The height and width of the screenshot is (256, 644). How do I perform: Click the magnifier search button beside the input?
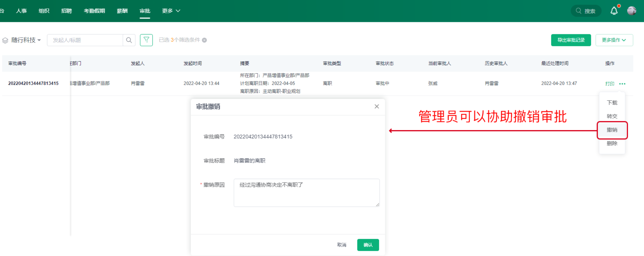pos(129,40)
